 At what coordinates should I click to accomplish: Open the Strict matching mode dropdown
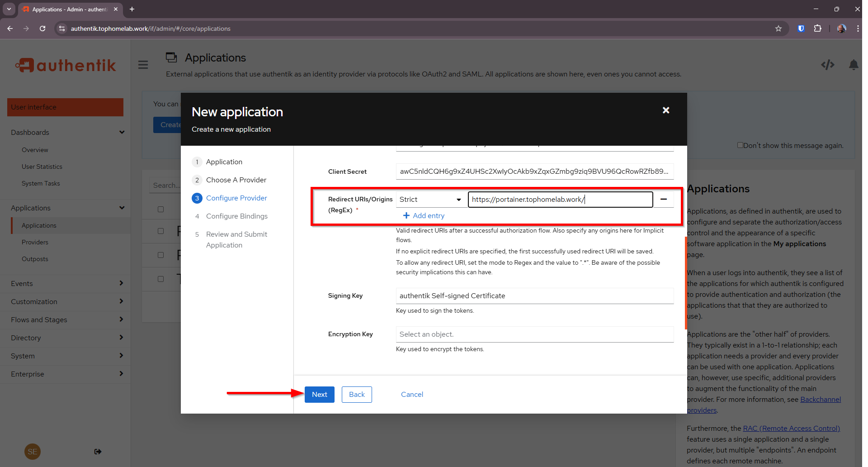[x=430, y=200]
